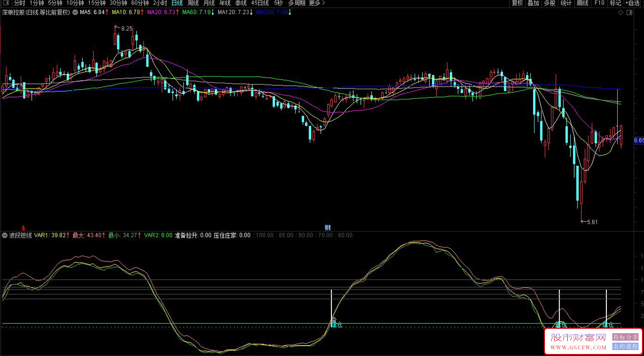
Task: Open F10 company information
Action: [599, 3]
